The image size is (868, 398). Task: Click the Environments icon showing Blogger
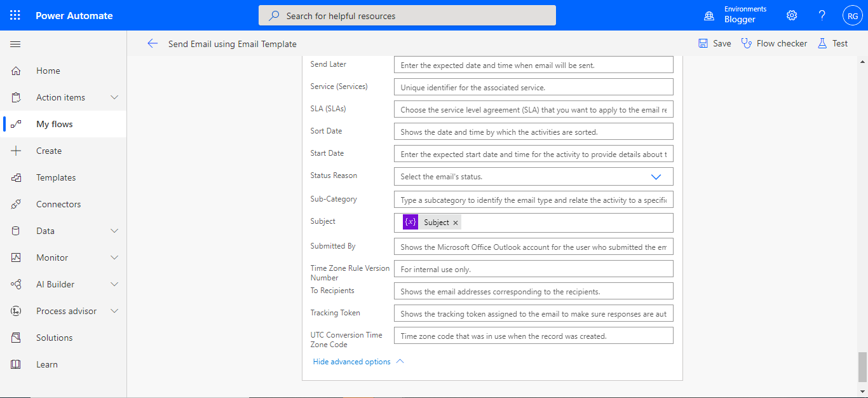[x=709, y=15]
